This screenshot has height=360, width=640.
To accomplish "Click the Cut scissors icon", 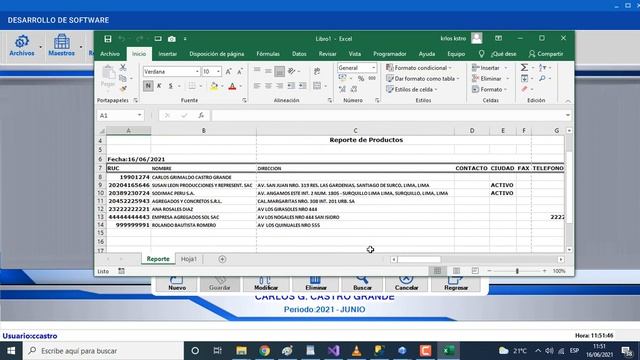I will coord(123,67).
